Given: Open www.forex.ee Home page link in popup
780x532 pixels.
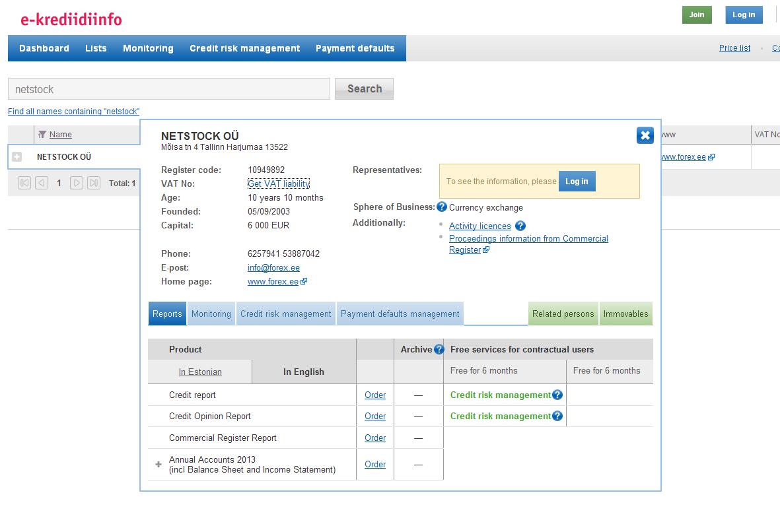Looking at the screenshot, I should (273, 281).
